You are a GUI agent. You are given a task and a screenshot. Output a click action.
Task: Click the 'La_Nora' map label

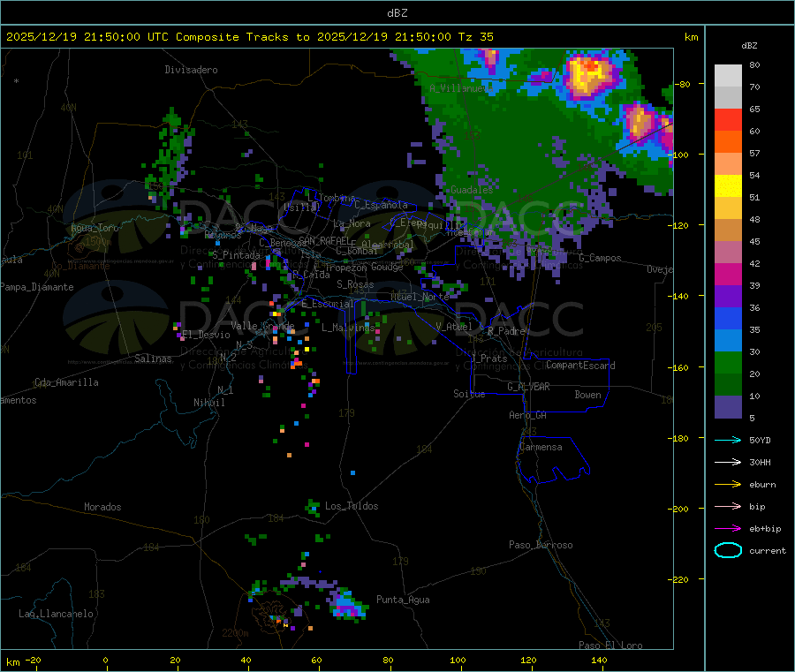pos(352,223)
